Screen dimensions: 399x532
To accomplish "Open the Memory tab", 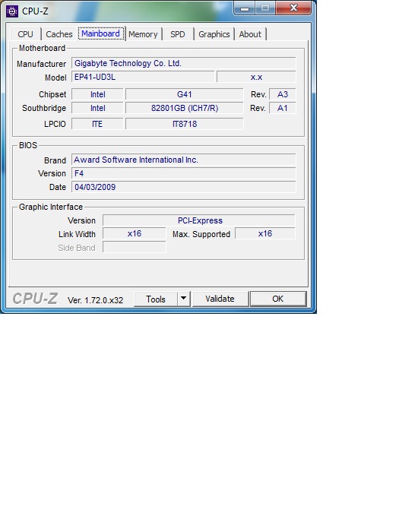I will pyautogui.click(x=143, y=34).
